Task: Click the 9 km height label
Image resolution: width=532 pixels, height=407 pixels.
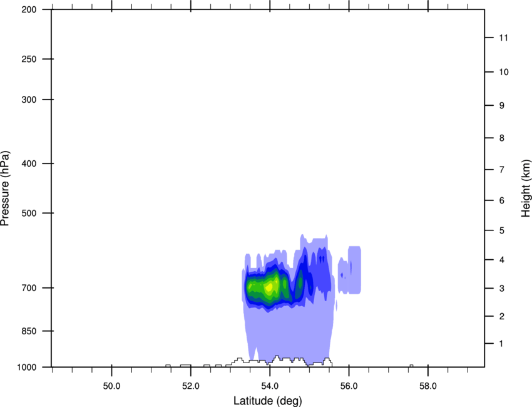Action: 501,106
